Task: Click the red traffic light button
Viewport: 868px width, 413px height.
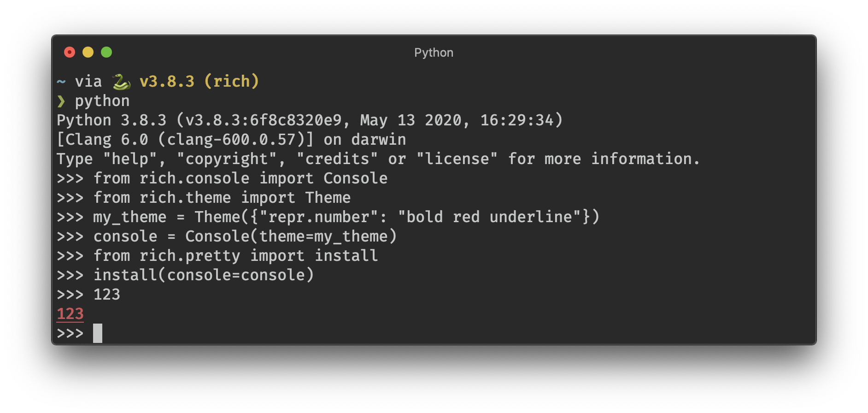Action: (70, 52)
